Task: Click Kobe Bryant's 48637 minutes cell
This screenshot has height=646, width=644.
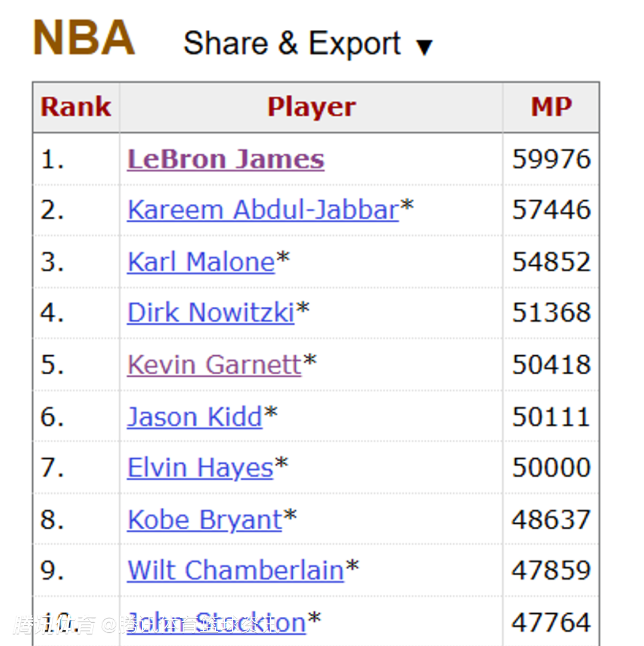Action: [551, 520]
